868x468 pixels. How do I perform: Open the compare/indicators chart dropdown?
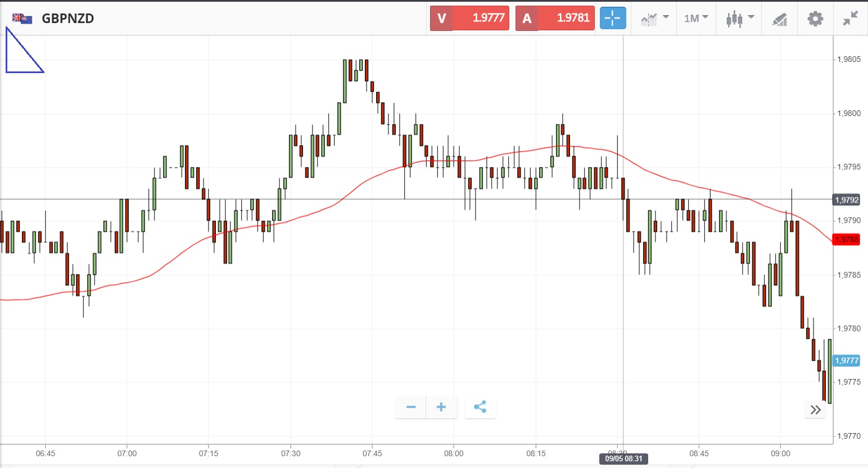[655, 19]
